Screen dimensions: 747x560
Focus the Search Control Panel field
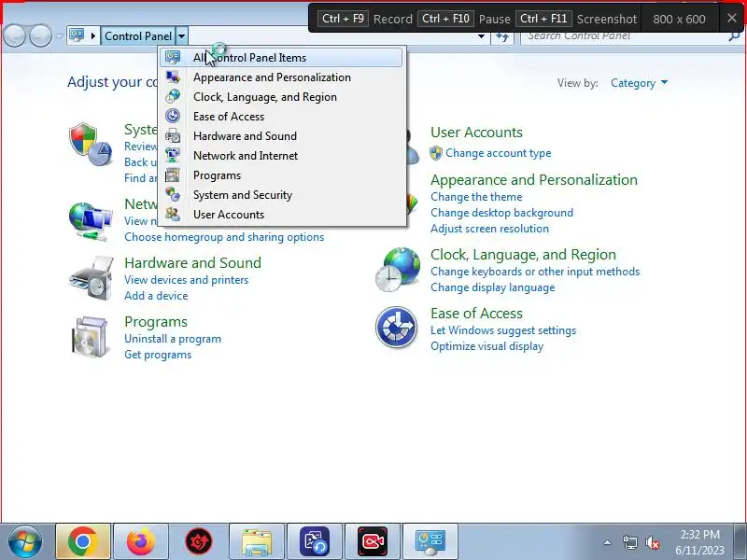coord(624,36)
